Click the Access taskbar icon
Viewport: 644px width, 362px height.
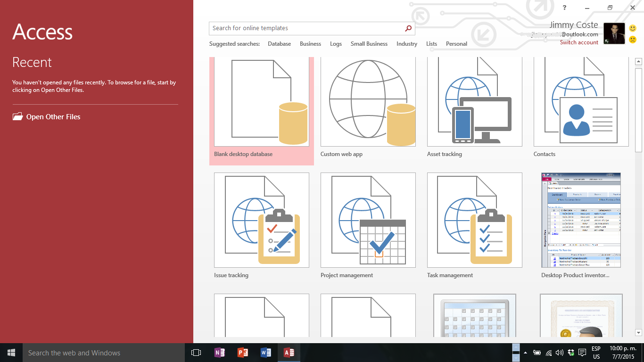(289, 353)
